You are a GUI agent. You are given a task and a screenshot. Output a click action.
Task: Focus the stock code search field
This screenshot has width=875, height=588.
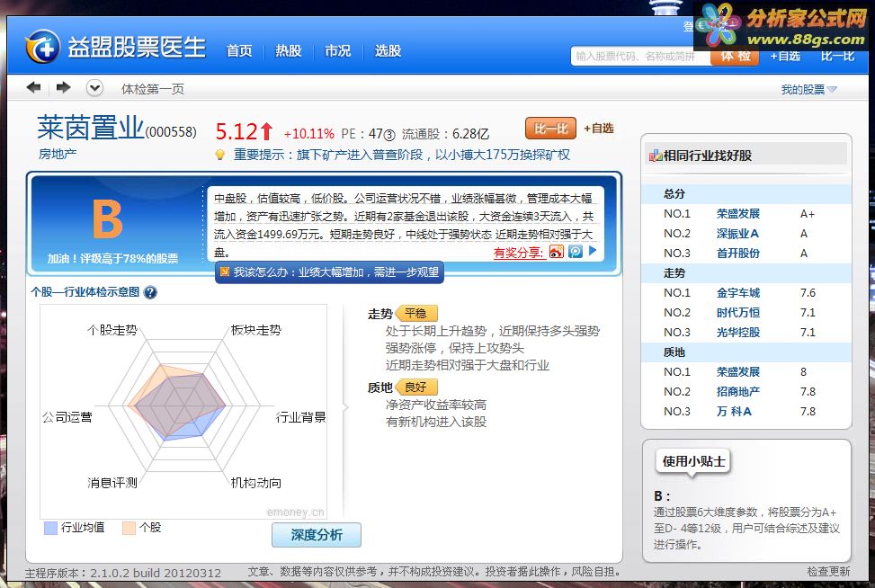pyautogui.click(x=640, y=57)
